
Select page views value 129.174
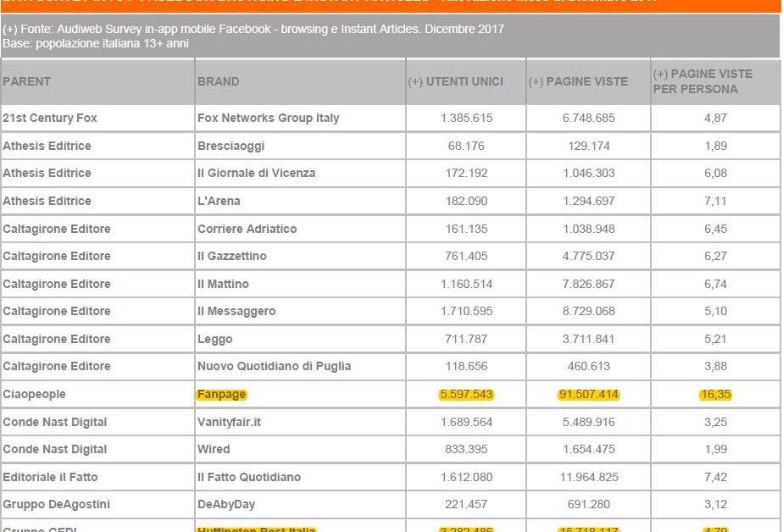589,146
